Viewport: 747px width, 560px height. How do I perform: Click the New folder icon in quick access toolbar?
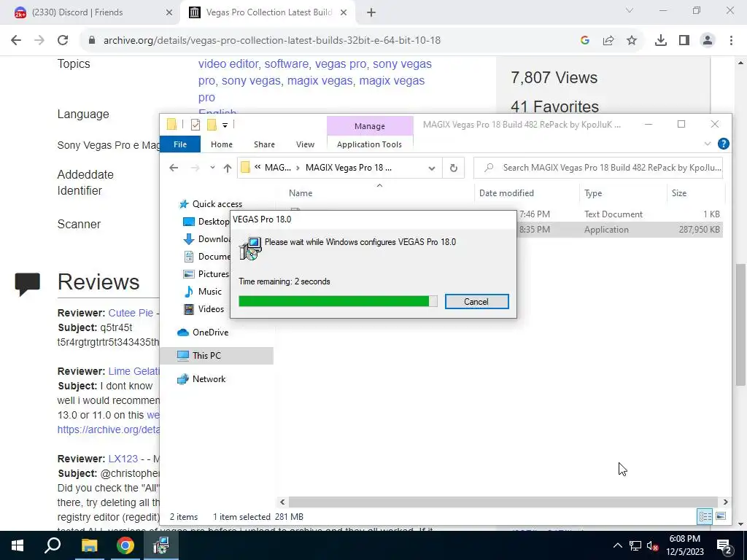212,125
